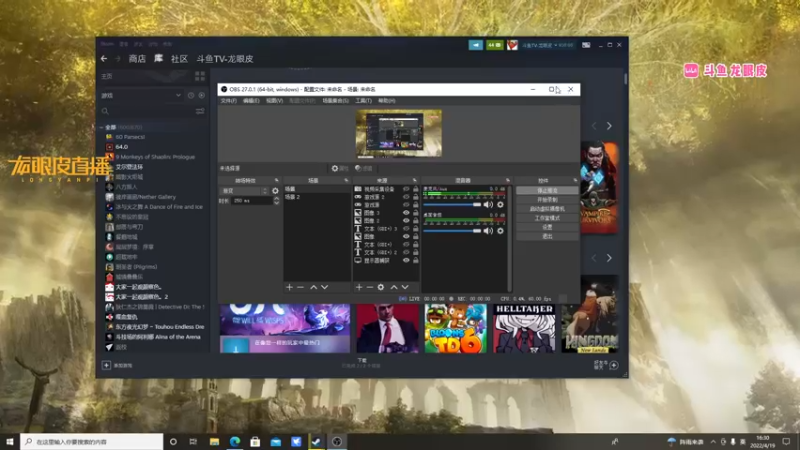Viewport: 800px width, 450px height.
Task: Open the 工具(T) menu in OBS
Action: tap(363, 101)
